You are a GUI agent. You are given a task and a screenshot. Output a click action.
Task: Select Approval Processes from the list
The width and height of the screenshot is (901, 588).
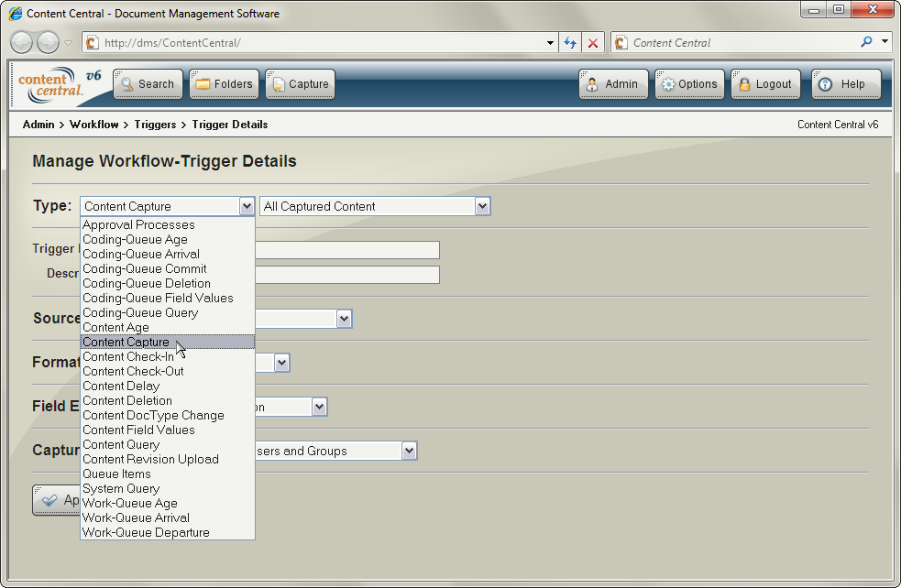point(167,224)
